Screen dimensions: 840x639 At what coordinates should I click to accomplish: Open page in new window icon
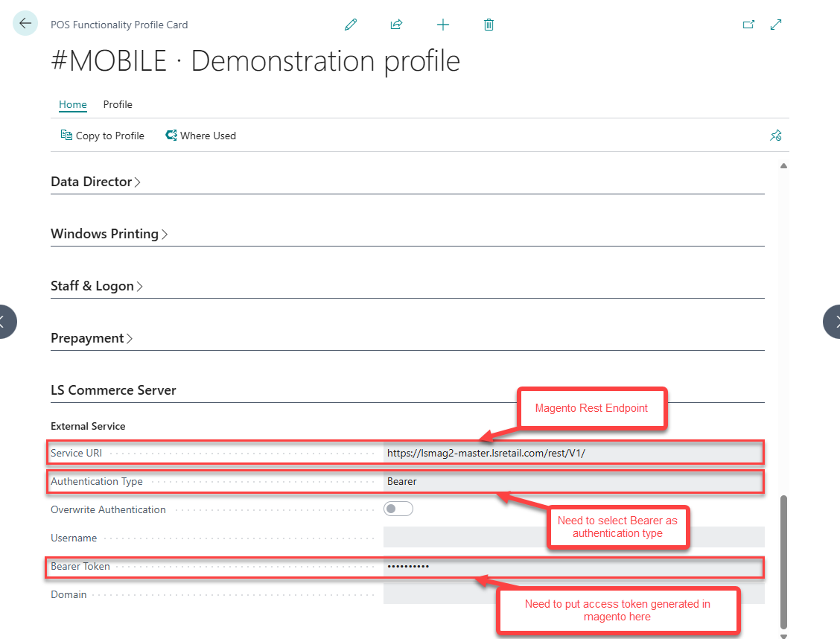click(x=748, y=25)
